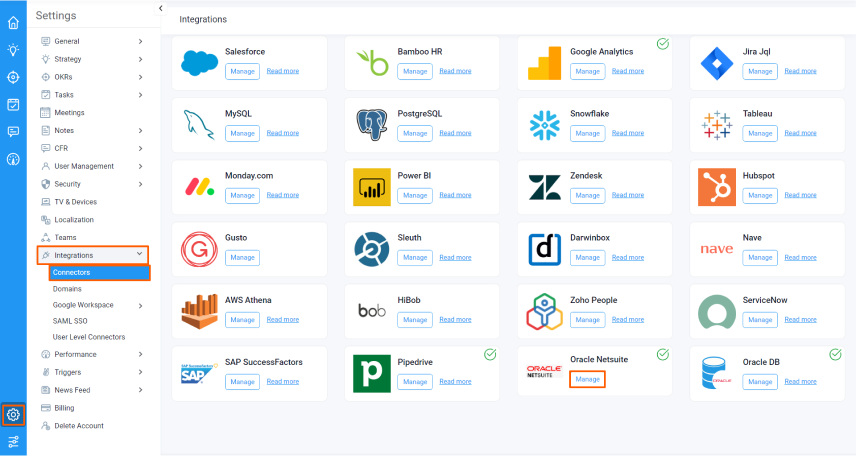
Task: Click the Snowflake logo
Action: pyautogui.click(x=544, y=125)
